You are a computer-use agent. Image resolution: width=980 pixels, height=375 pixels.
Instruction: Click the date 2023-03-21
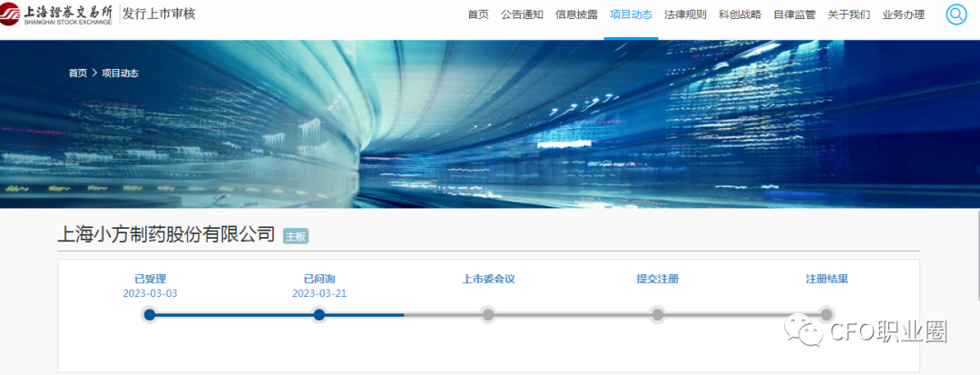click(318, 293)
